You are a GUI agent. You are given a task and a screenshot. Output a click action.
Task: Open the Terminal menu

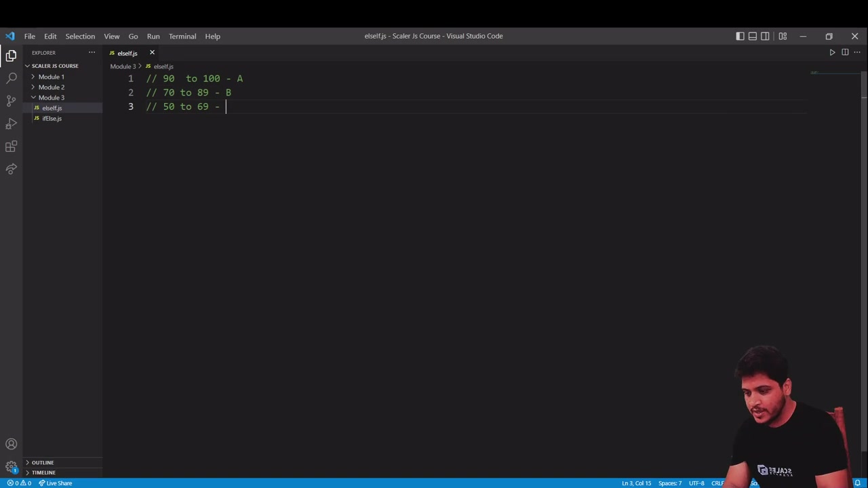[182, 36]
